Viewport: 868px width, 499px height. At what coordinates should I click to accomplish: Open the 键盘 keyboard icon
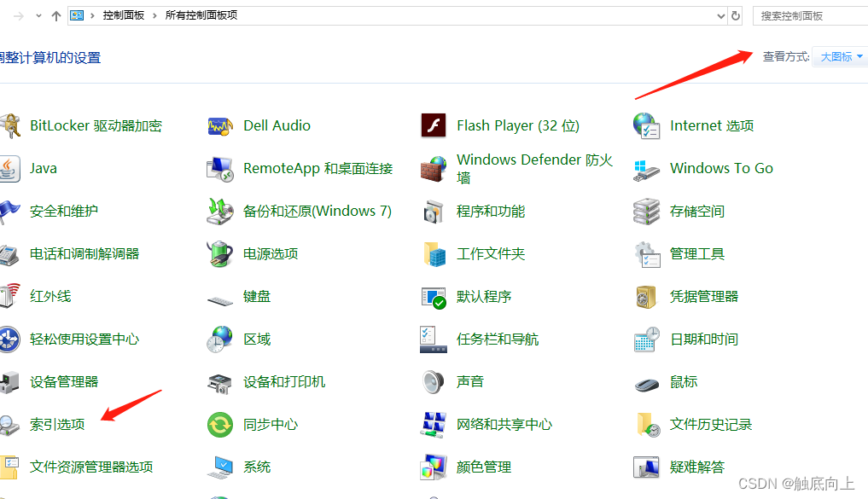point(220,301)
